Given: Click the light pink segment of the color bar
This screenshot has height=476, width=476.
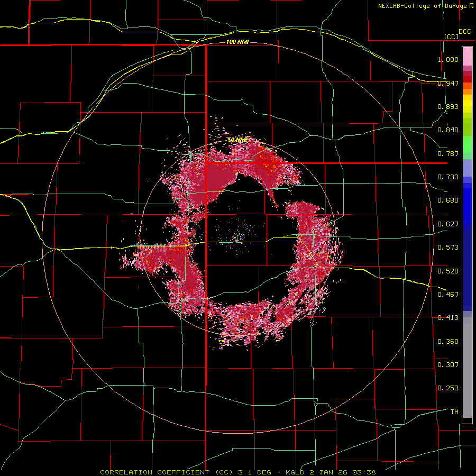Looking at the screenshot, I should pyautogui.click(x=467, y=57).
